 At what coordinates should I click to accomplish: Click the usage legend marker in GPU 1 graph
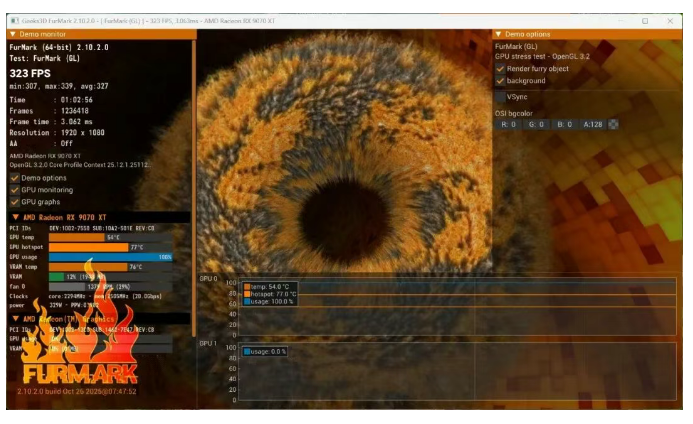(x=247, y=351)
